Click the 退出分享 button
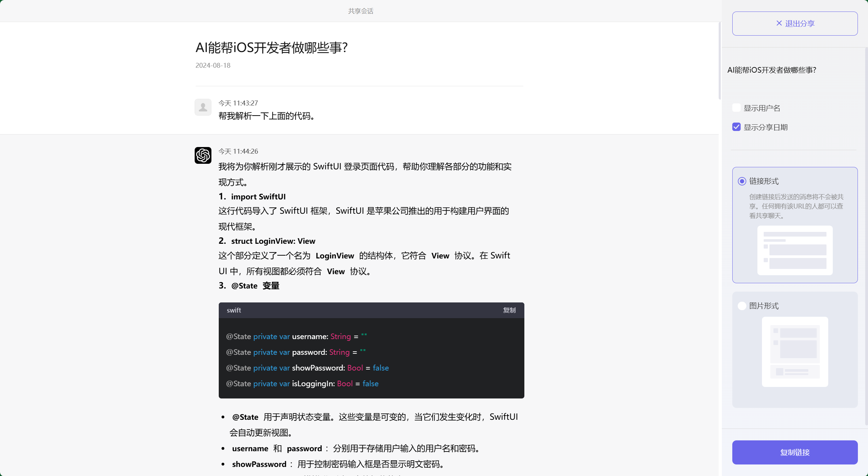868x476 pixels. coord(795,23)
